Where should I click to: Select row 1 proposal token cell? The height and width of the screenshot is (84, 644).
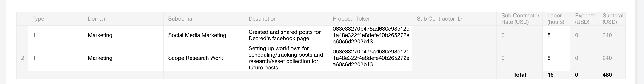370,35
